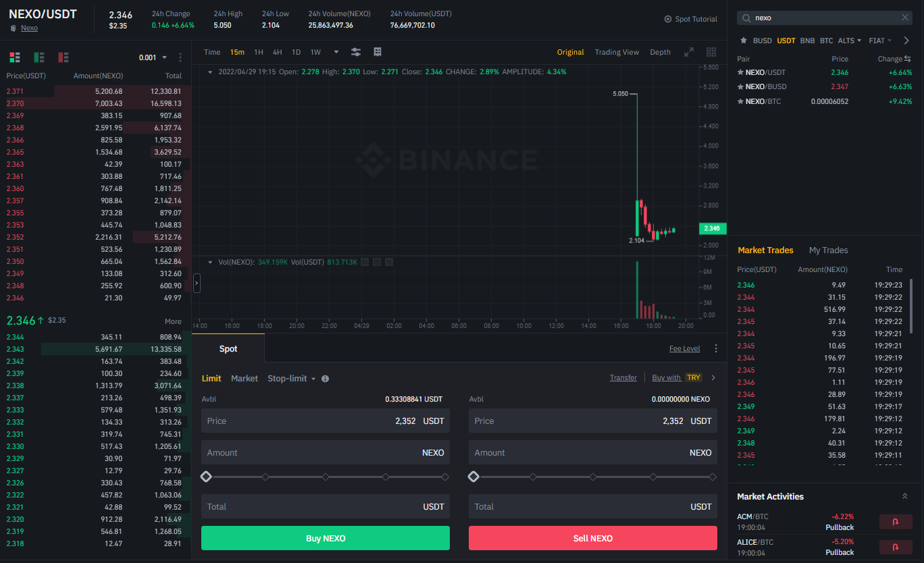Select the 1D chart interval
This screenshot has width=924, height=563.
[296, 52]
